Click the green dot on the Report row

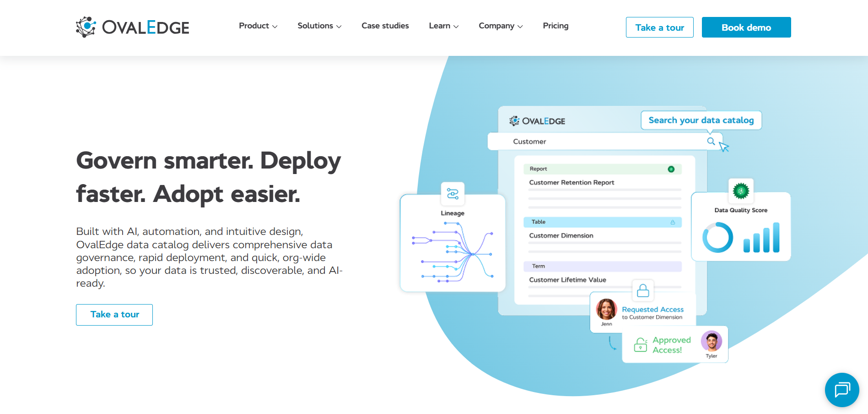click(671, 169)
